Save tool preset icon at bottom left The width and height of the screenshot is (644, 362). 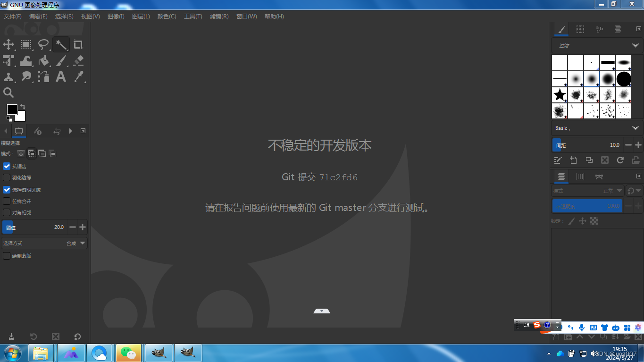pyautogui.click(x=11, y=337)
